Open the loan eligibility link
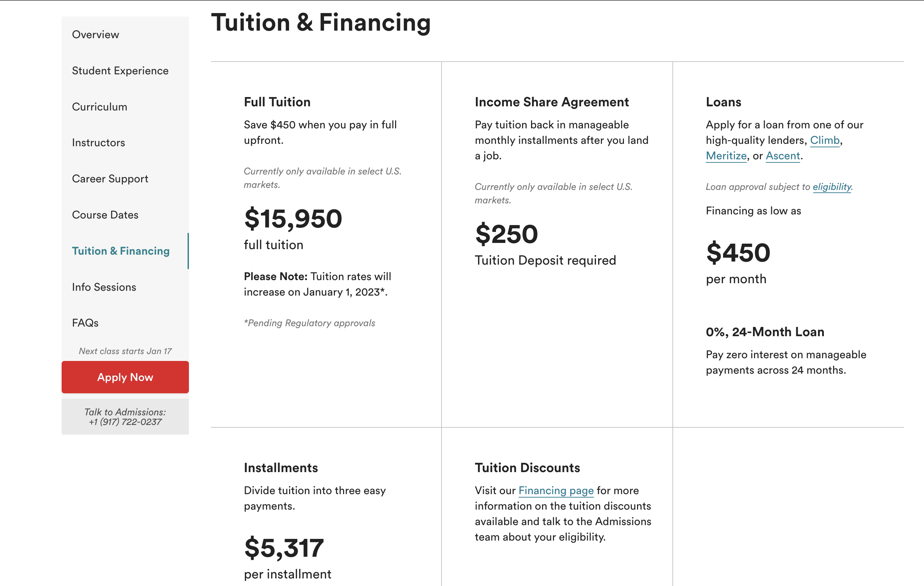The height and width of the screenshot is (586, 924). (831, 187)
